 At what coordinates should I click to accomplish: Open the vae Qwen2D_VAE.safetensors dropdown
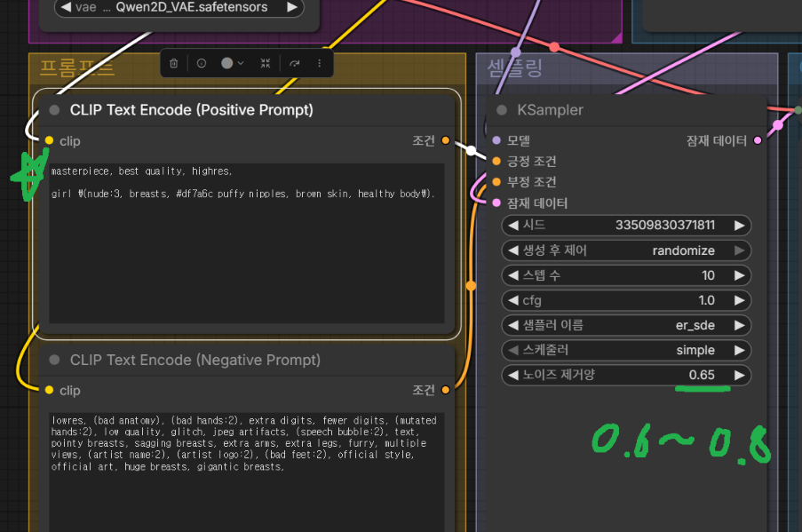pos(179,7)
